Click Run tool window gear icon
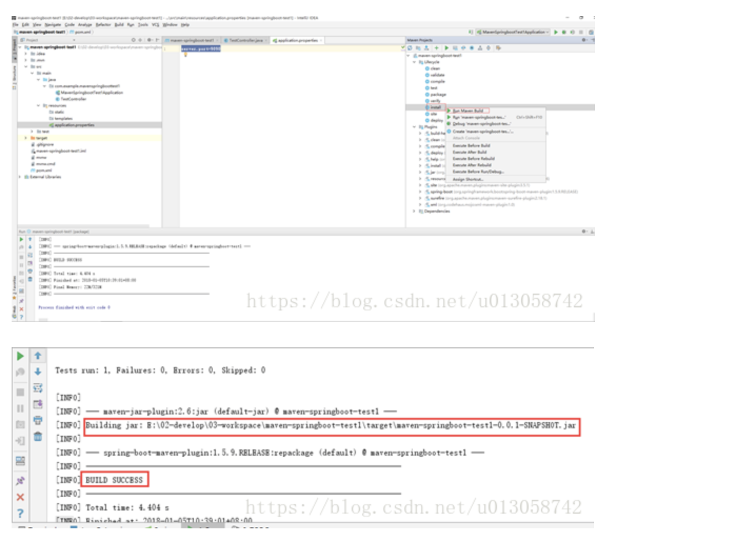This screenshot has width=756, height=541. [584, 232]
